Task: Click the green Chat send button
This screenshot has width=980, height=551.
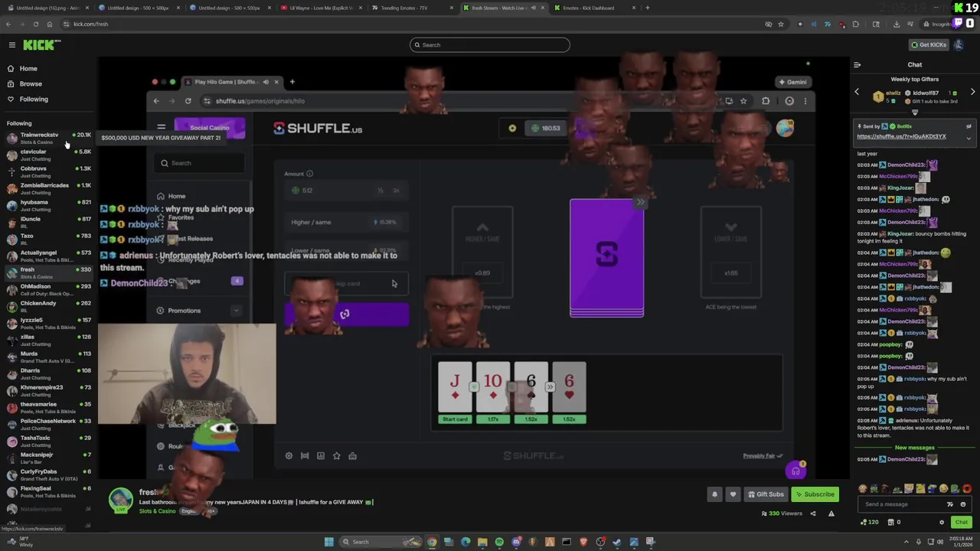Action: pos(961,522)
